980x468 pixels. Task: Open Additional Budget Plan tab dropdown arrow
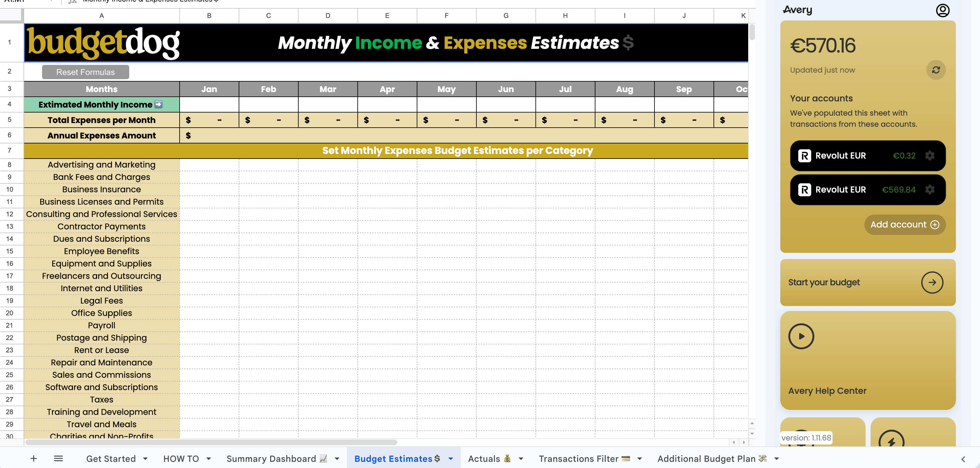[x=777, y=459]
